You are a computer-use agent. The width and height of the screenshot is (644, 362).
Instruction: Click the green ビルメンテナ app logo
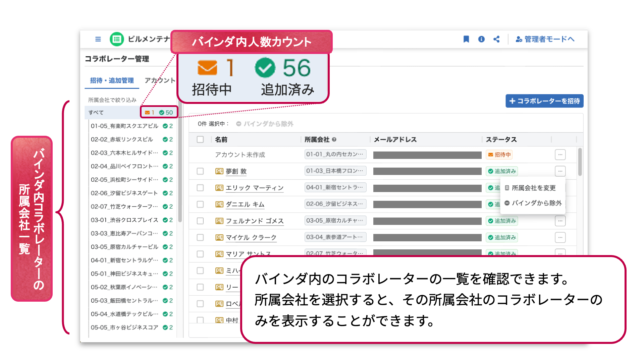117,39
